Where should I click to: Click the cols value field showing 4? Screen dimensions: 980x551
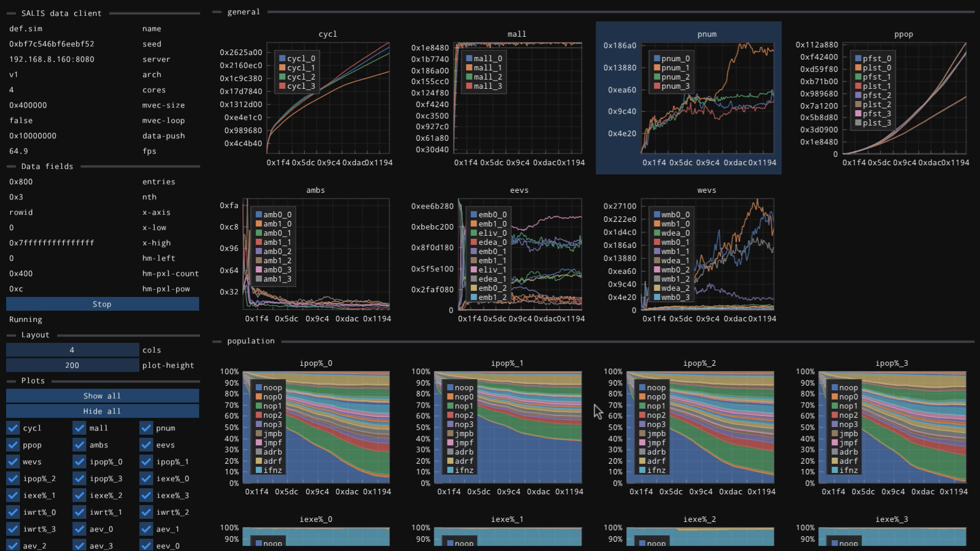[x=72, y=350]
